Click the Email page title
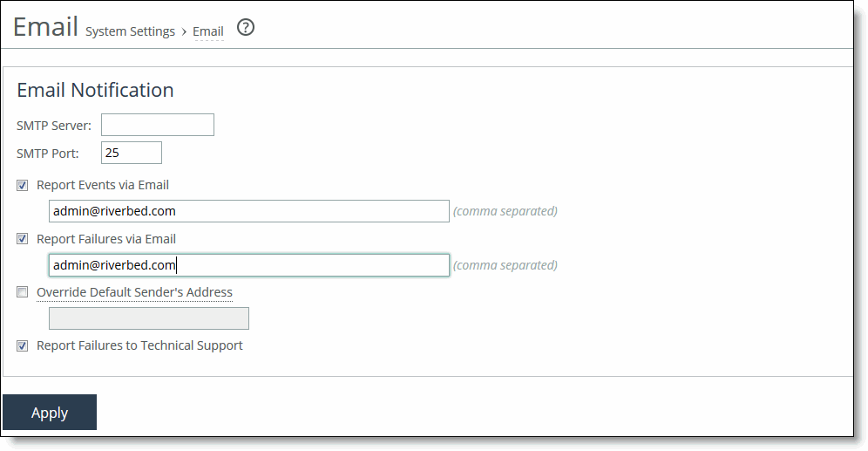868x451 pixels. click(45, 26)
